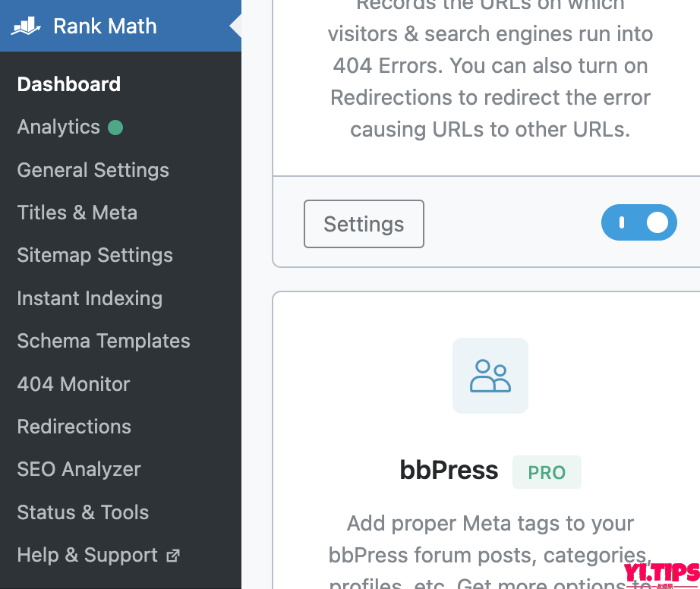Toggle the 404 Monitor module switch

pos(639,222)
